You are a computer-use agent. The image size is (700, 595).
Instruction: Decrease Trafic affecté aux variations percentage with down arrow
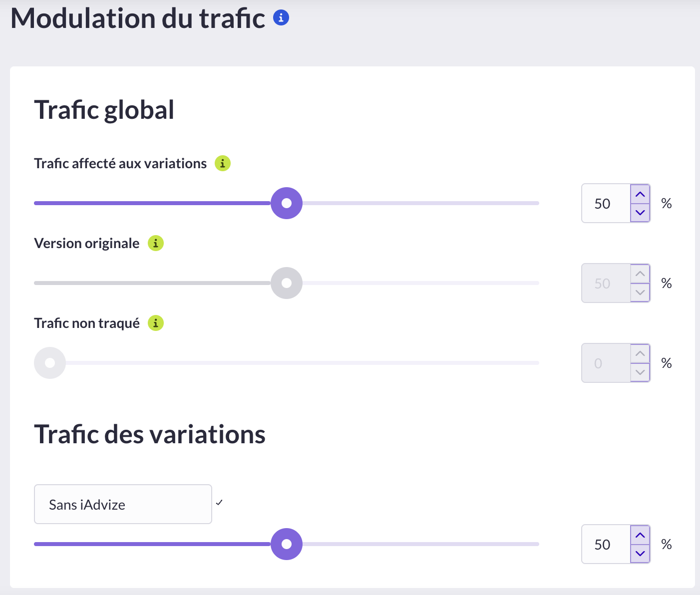(640, 213)
